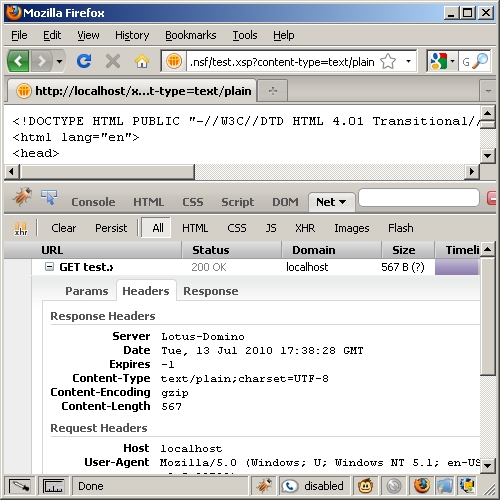
Task: Click the grey blocked-circle status bar icon
Action: [x=394, y=486]
